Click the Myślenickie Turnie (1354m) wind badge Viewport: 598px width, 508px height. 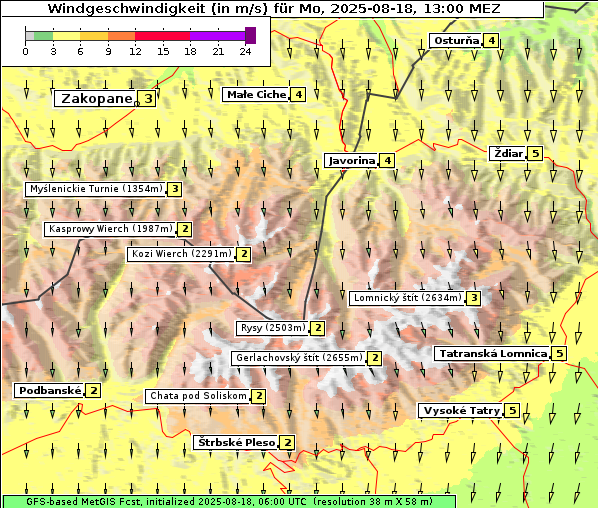(175, 189)
